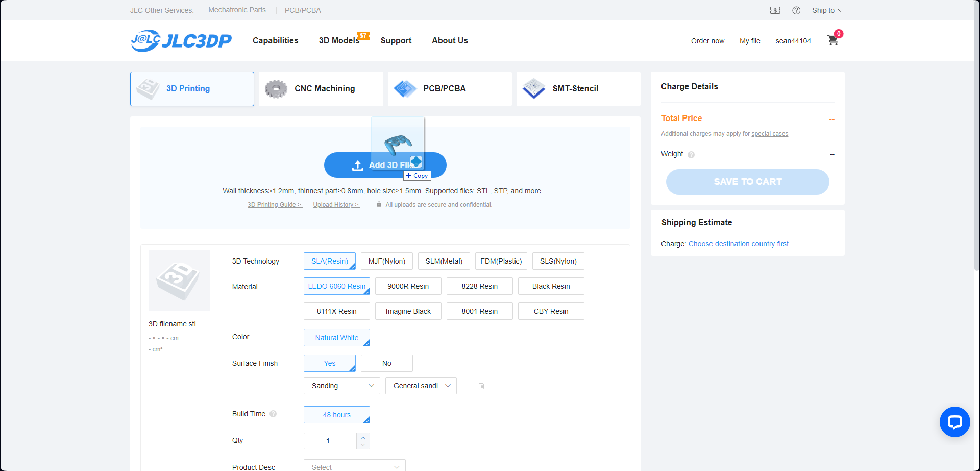
Task: Select the SLM(Metal) technology
Action: point(444,261)
